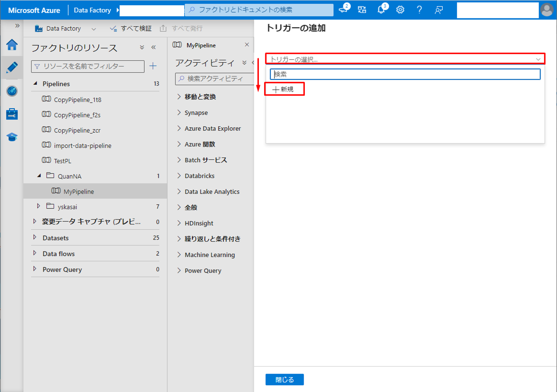
Task: Expand the yskasai folder
Action: pos(39,207)
